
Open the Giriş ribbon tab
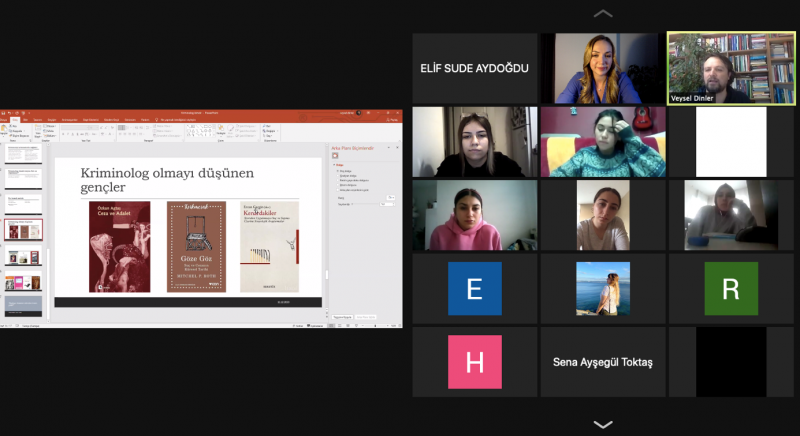pos(15,120)
